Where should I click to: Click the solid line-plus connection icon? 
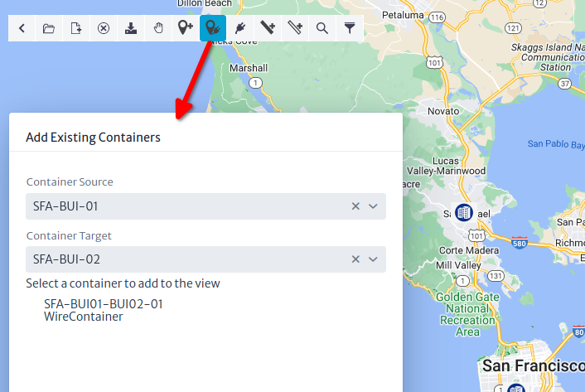[268, 28]
